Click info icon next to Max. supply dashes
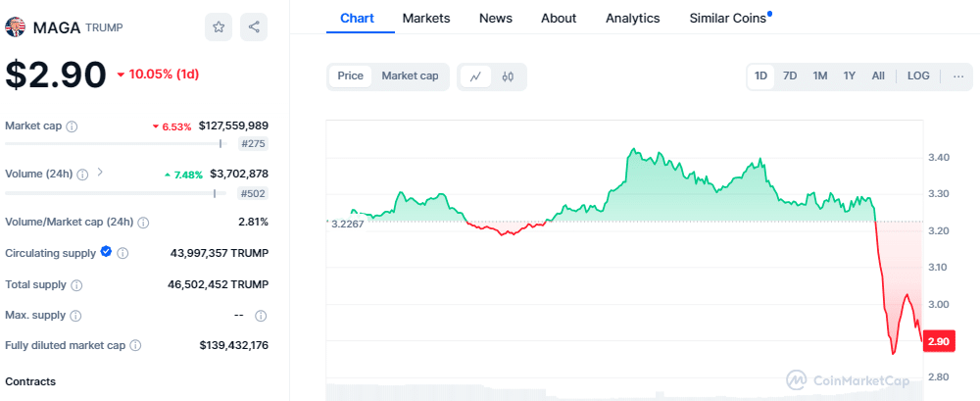The image size is (980, 401). pyautogui.click(x=262, y=316)
